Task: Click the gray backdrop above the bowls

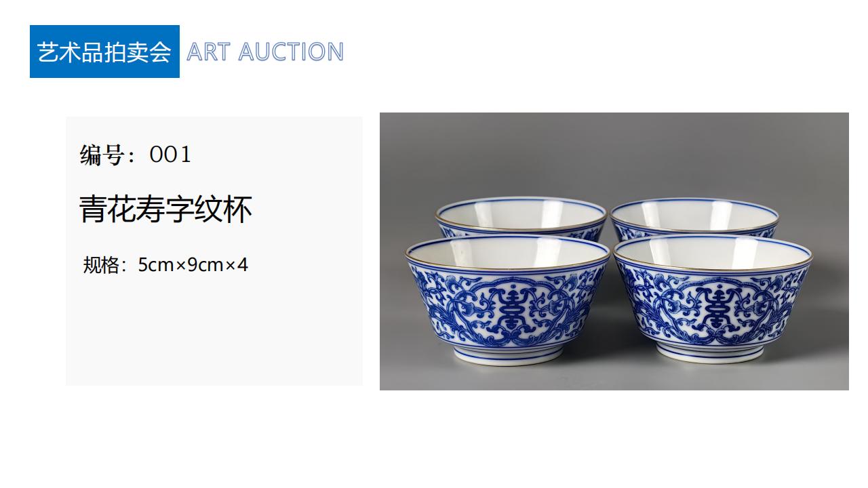Action: point(614,152)
